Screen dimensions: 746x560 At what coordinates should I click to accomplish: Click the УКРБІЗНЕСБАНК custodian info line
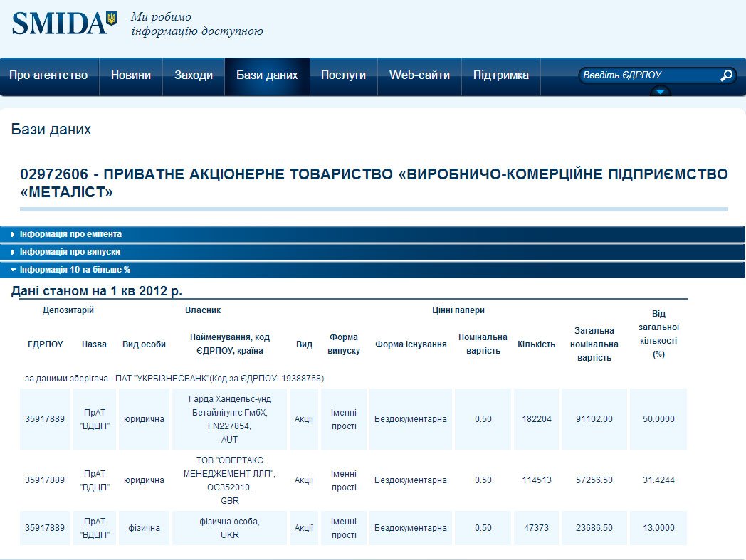tap(174, 379)
